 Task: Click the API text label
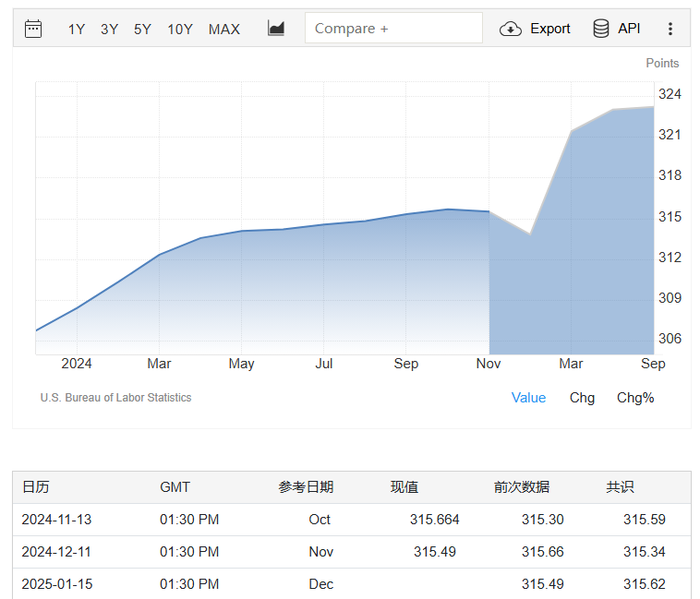[629, 29]
